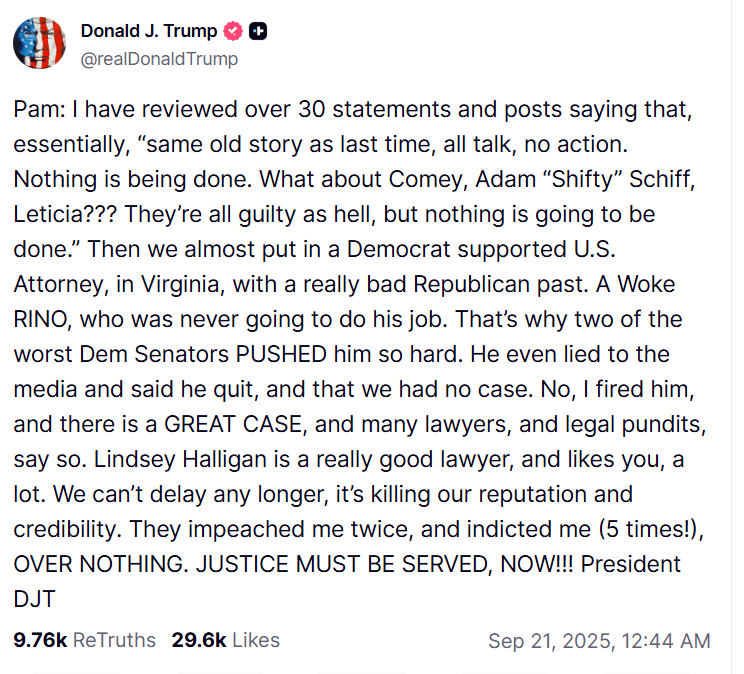Click the Likes label

[x=254, y=640]
